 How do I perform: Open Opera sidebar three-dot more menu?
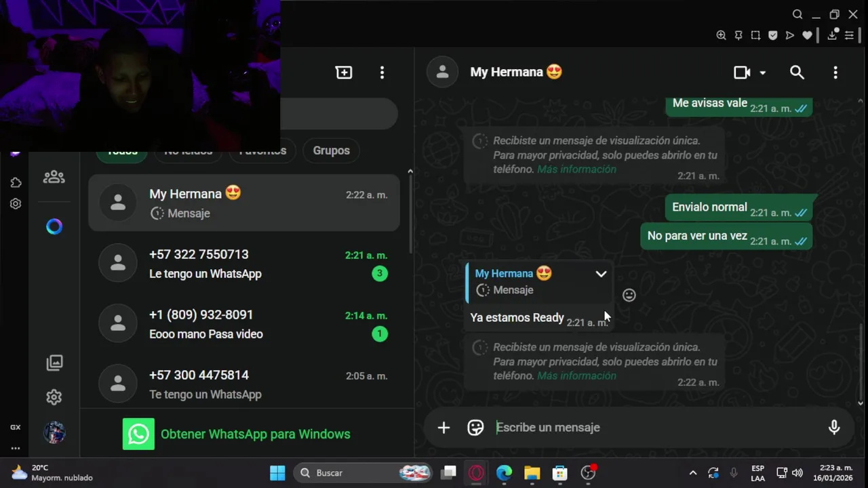click(15, 448)
